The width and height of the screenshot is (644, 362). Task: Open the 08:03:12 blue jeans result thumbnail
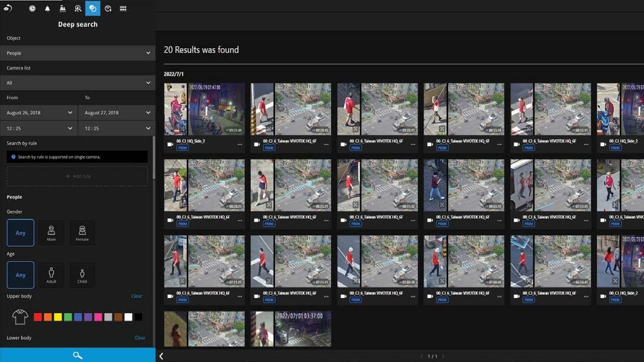pos(476,185)
